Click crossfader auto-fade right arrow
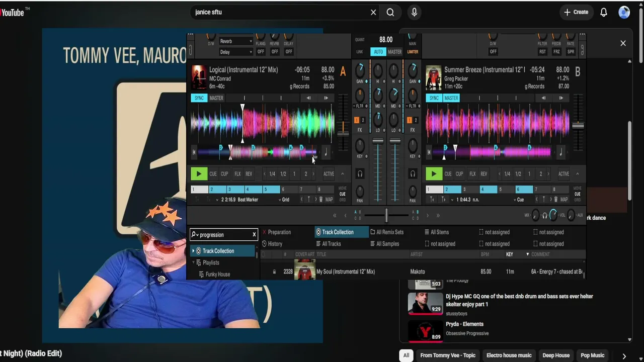 tap(428, 216)
